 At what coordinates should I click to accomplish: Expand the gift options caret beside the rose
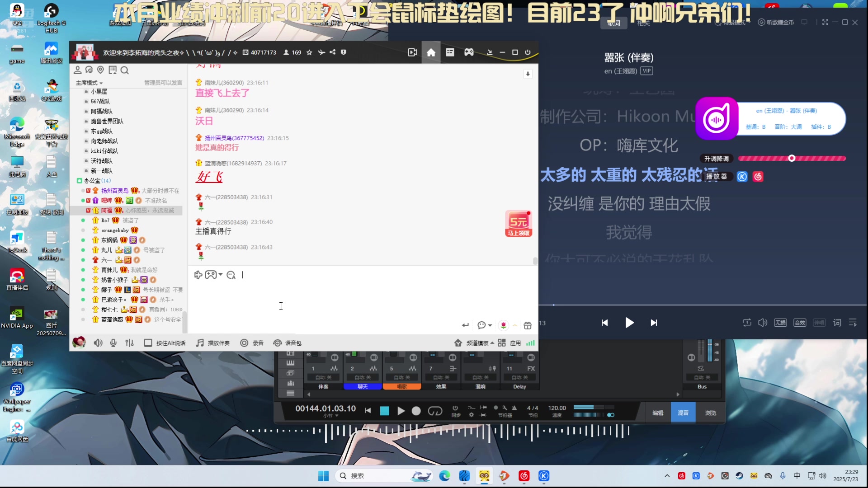click(x=514, y=325)
